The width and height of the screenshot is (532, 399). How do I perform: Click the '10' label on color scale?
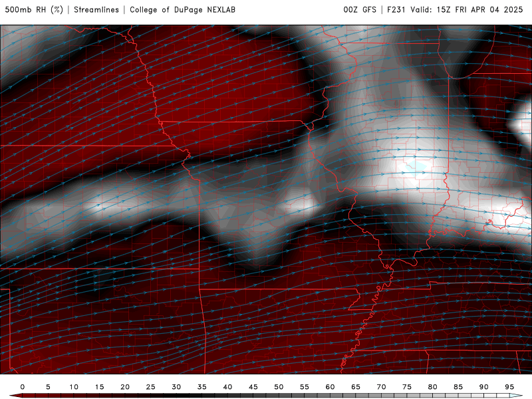point(74,387)
